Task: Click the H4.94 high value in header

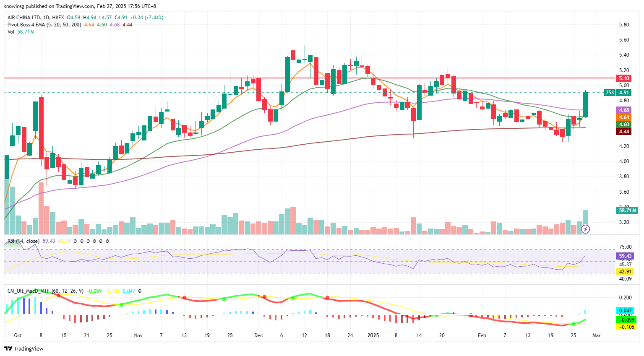Action: click(90, 18)
